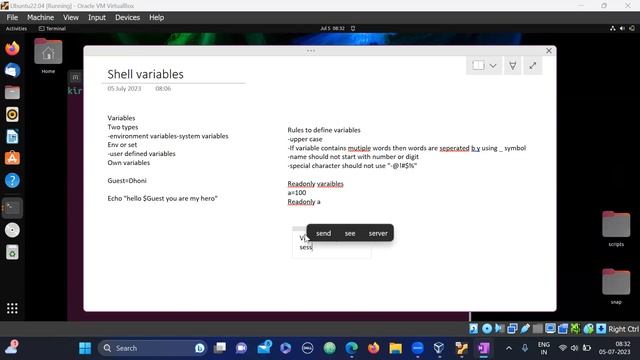This screenshot has width=640, height=360.
Task: Open the VirtualBox Input menu
Action: [x=97, y=18]
